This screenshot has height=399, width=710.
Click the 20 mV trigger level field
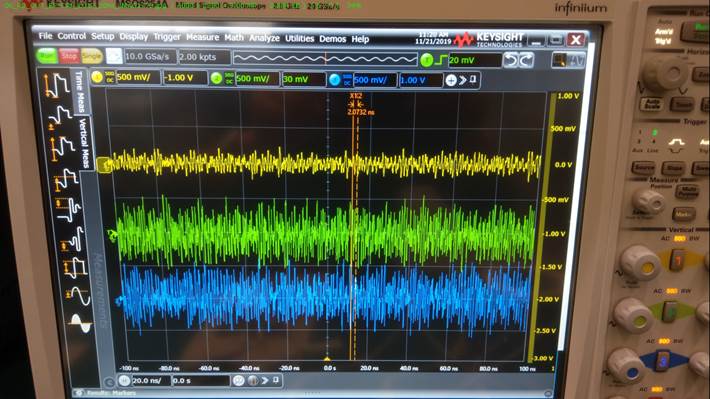point(475,60)
